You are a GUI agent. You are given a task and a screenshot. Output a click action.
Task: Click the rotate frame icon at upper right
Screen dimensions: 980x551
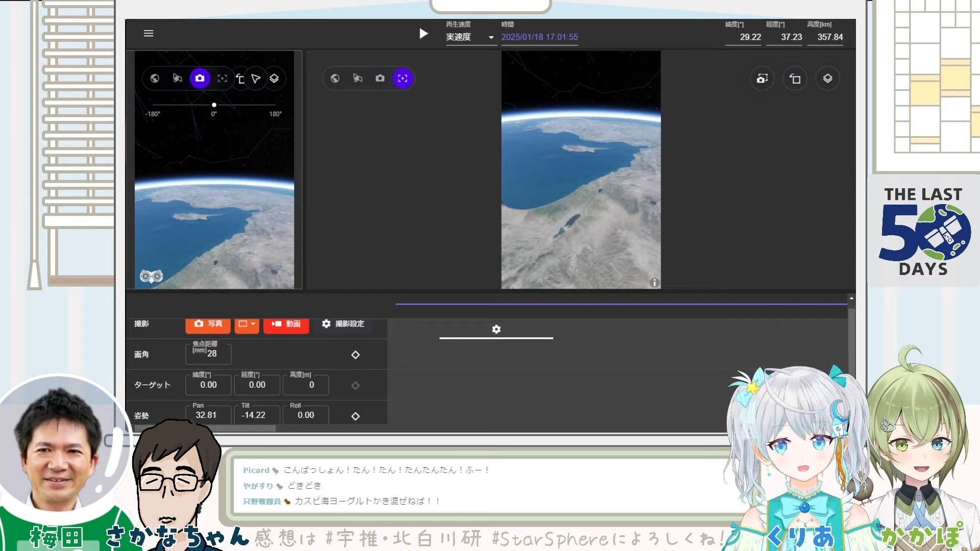click(x=795, y=79)
